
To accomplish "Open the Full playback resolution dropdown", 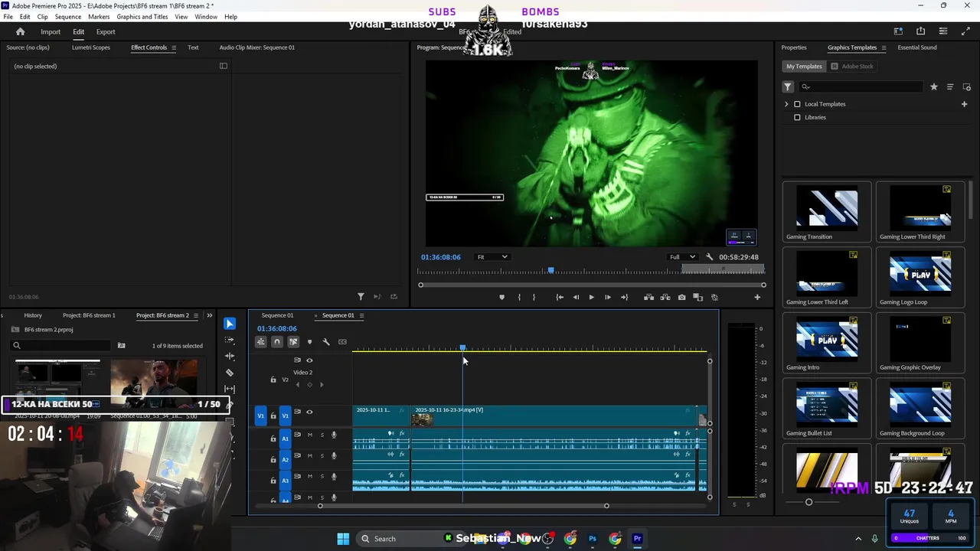I will click(682, 257).
